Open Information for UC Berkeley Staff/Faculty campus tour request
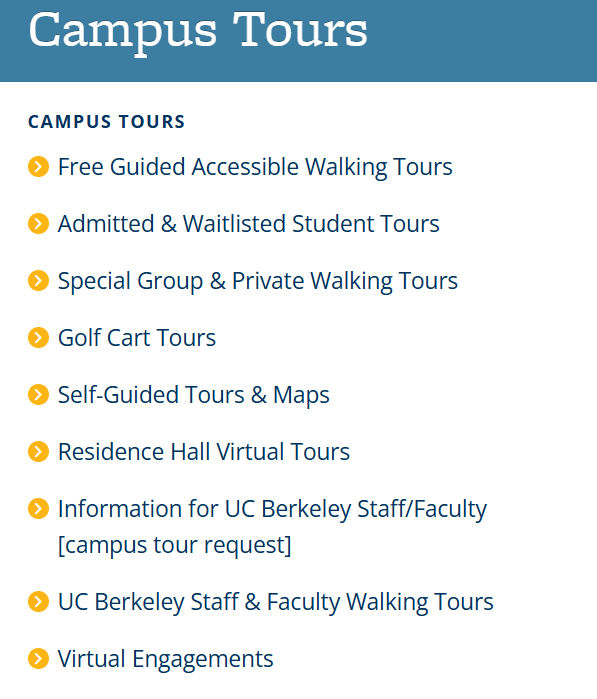This screenshot has height=699, width=597. click(x=272, y=527)
